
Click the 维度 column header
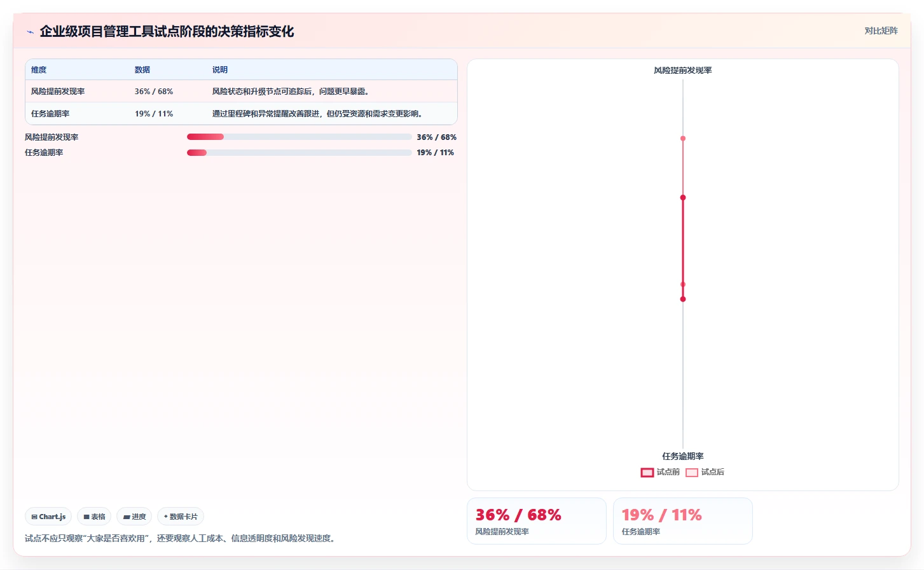tap(39, 70)
